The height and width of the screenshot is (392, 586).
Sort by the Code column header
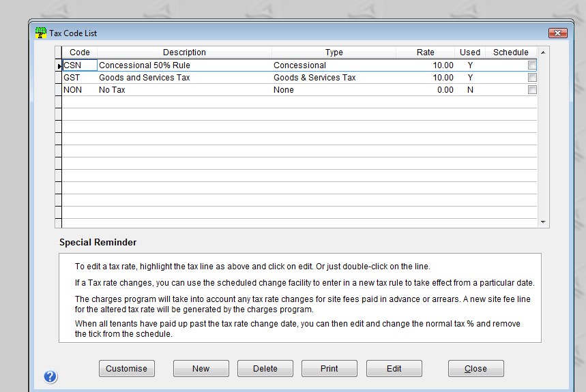[80, 52]
